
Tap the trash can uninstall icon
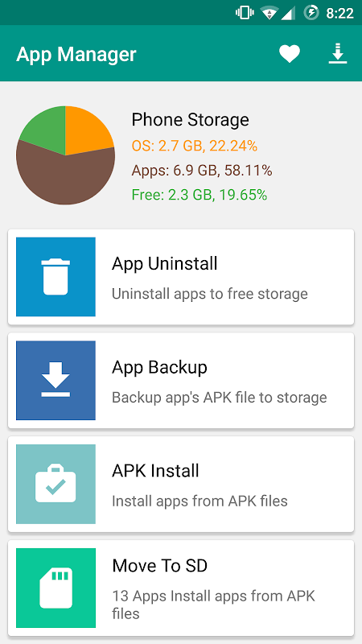[x=56, y=276]
